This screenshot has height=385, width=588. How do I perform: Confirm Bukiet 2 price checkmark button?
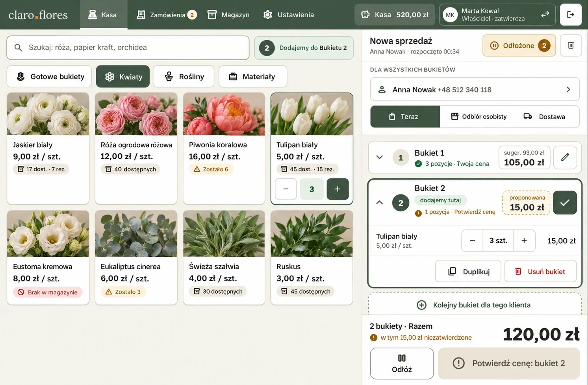[565, 202]
